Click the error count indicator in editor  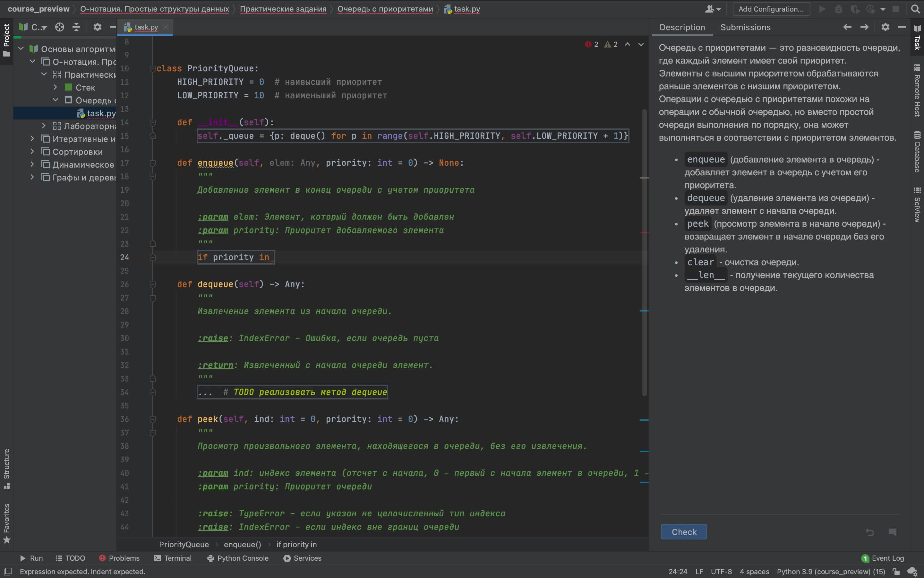[x=591, y=44]
